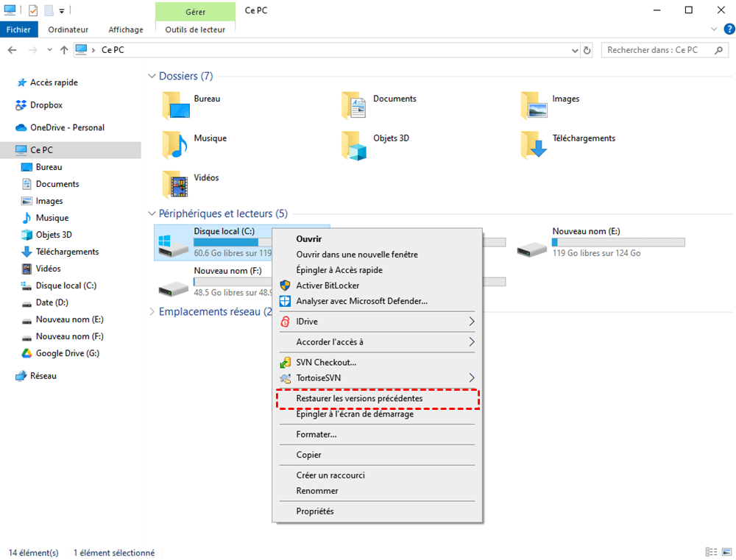Open the Téléchargements folder icon
Image resolution: width=736 pixels, height=560 pixels.
[534, 145]
